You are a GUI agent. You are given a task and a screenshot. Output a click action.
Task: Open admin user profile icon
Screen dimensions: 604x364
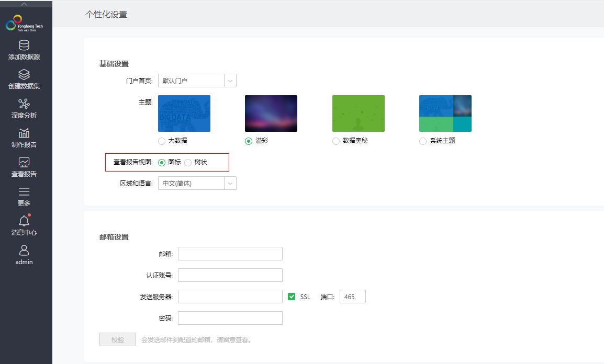point(24,250)
